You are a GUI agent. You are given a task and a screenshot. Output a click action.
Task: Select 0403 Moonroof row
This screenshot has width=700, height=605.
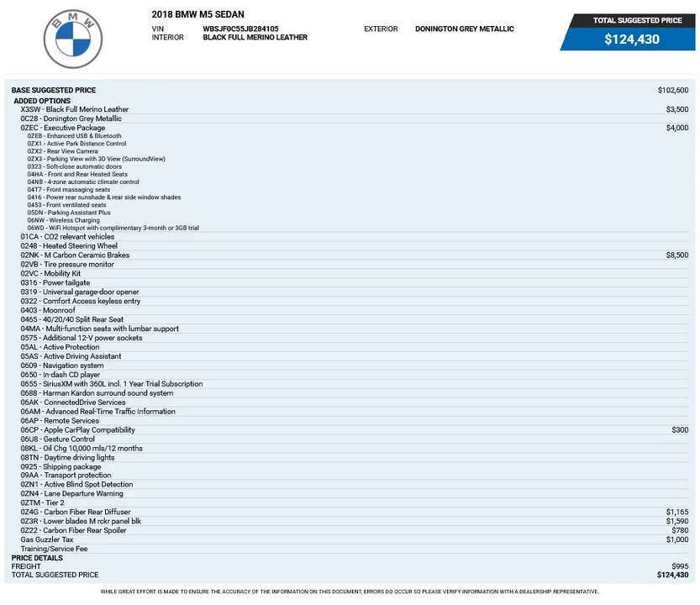(x=355, y=310)
